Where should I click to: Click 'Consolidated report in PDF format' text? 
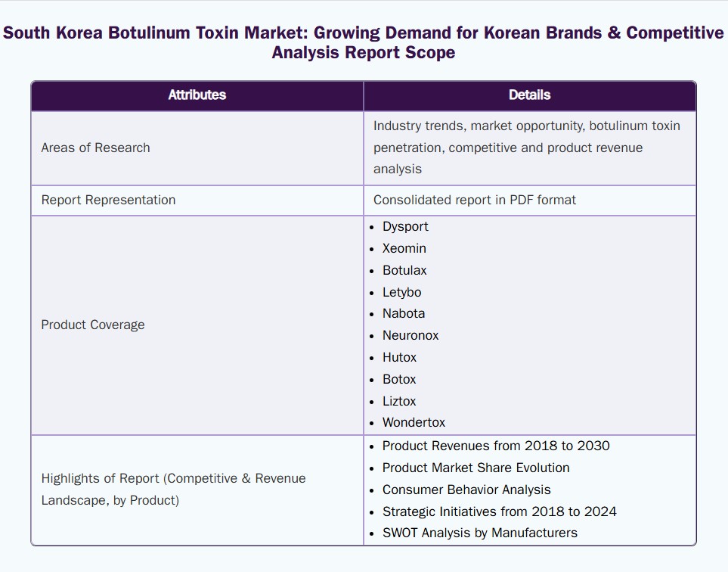coord(474,200)
